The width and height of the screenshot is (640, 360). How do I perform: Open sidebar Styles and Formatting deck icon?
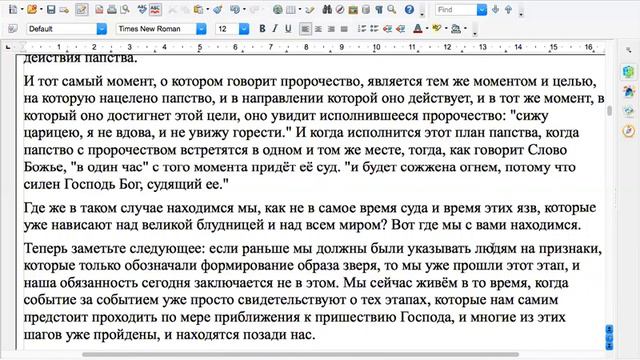point(629,91)
